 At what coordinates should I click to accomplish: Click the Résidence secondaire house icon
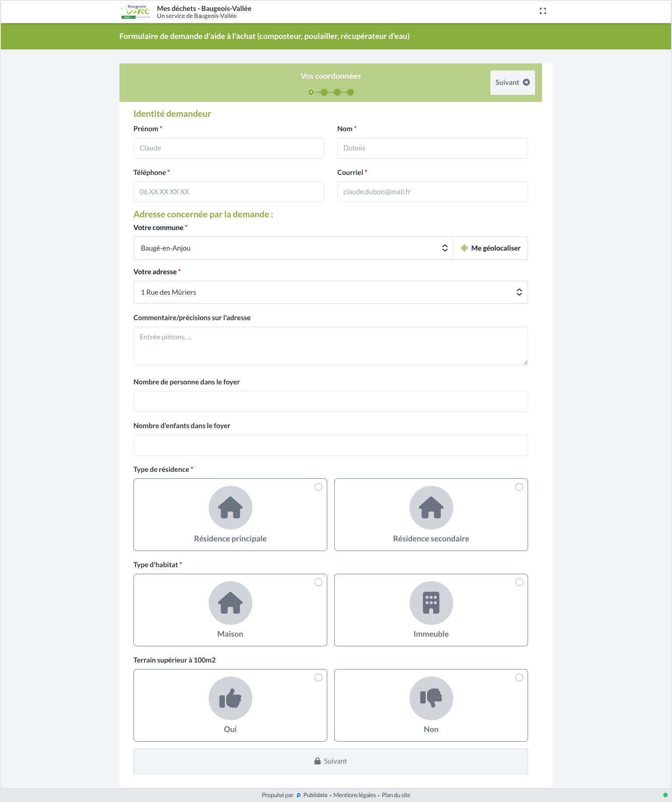click(431, 508)
